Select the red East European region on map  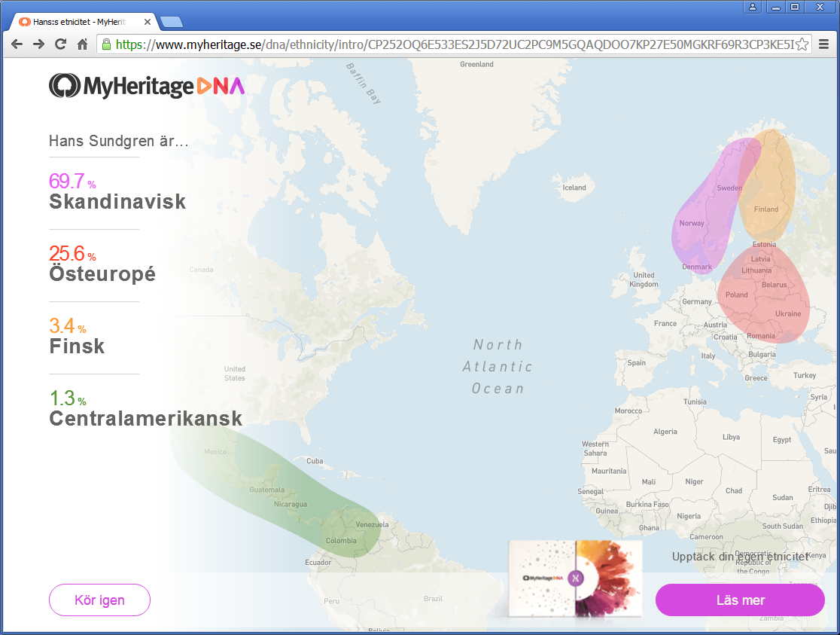pyautogui.click(x=763, y=295)
